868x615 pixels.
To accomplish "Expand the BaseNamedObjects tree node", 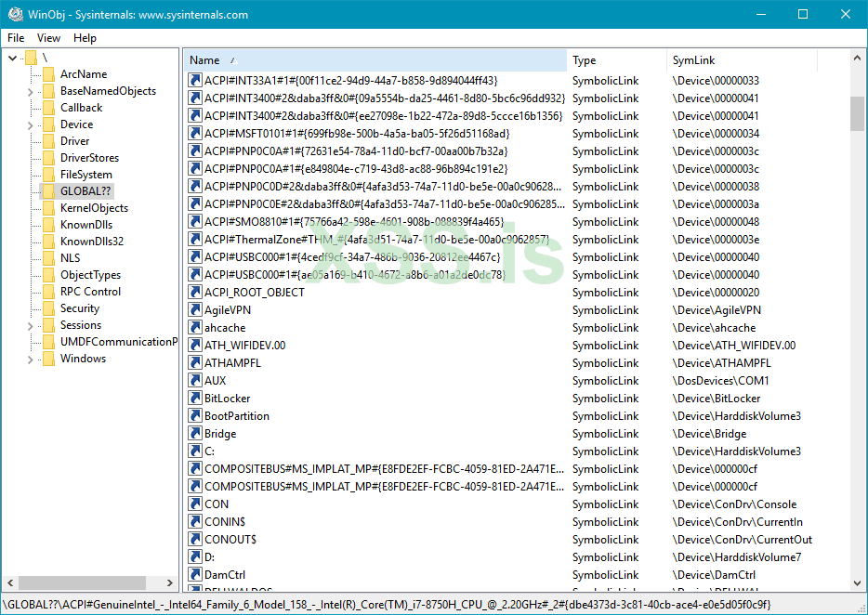I will [x=31, y=92].
